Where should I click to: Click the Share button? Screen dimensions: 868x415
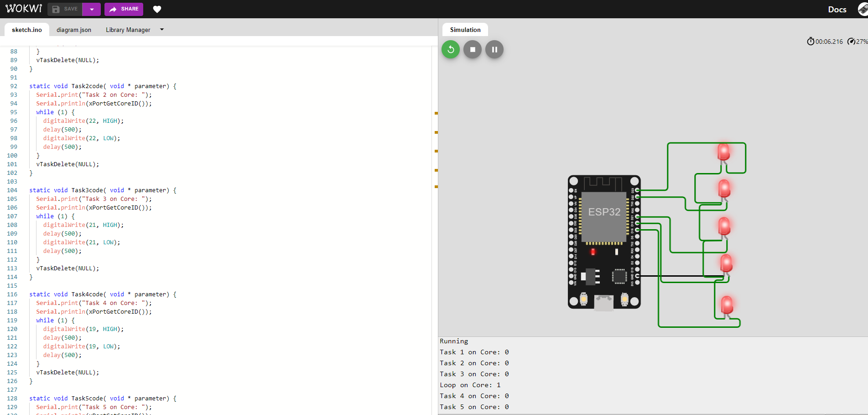[124, 9]
